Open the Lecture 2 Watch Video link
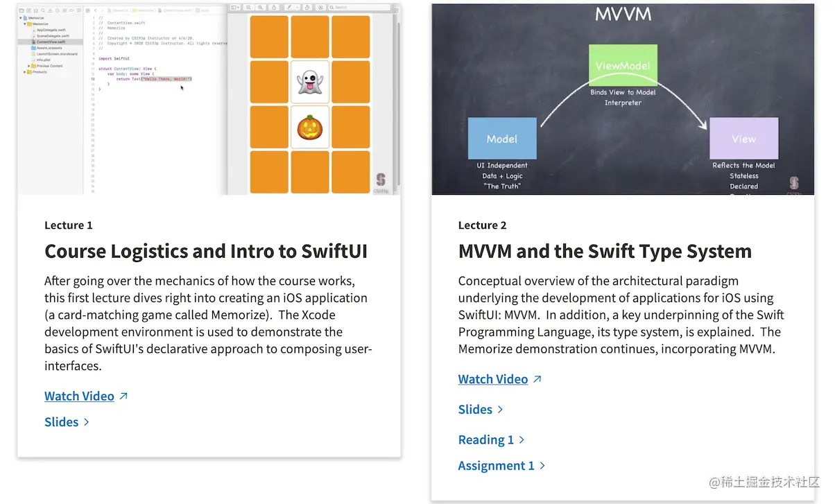 point(493,379)
